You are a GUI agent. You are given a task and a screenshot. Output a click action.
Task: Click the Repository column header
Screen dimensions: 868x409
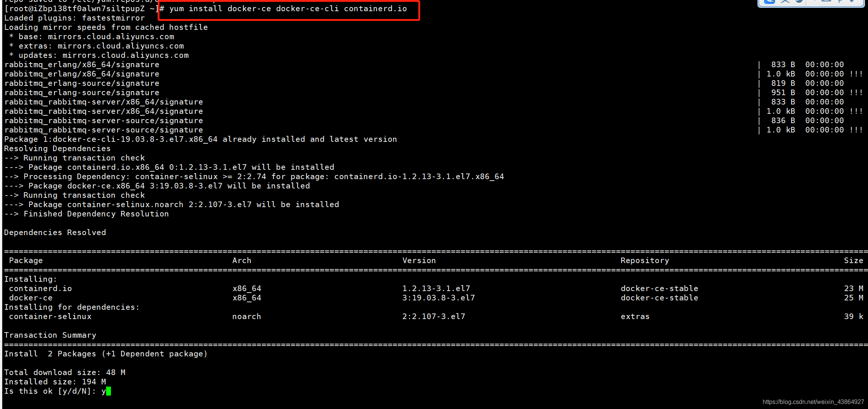tap(645, 260)
